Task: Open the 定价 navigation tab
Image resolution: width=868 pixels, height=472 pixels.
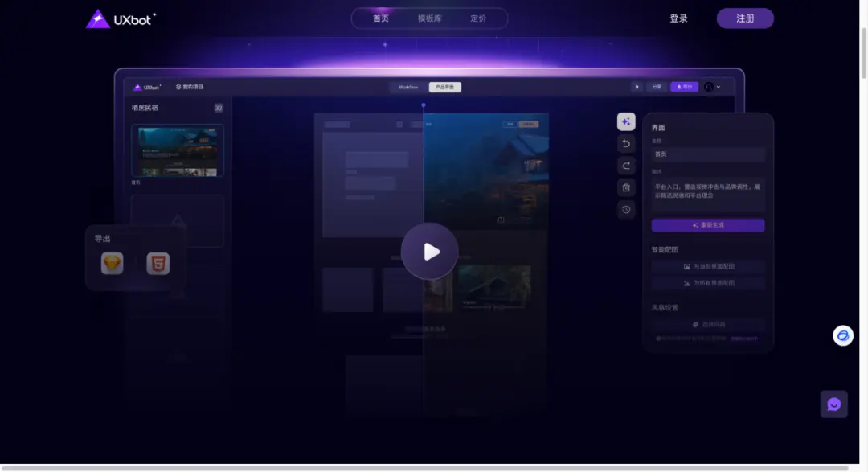Action: tap(478, 18)
